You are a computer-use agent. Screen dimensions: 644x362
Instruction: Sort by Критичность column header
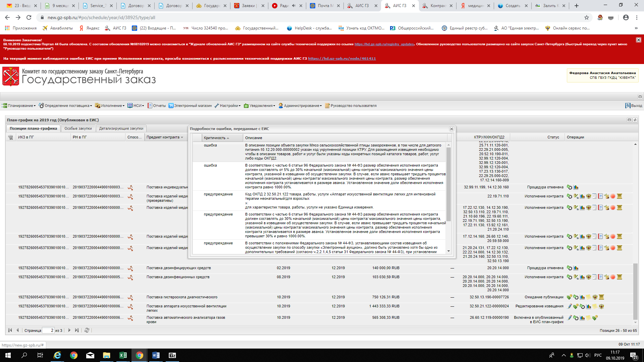[x=215, y=138]
